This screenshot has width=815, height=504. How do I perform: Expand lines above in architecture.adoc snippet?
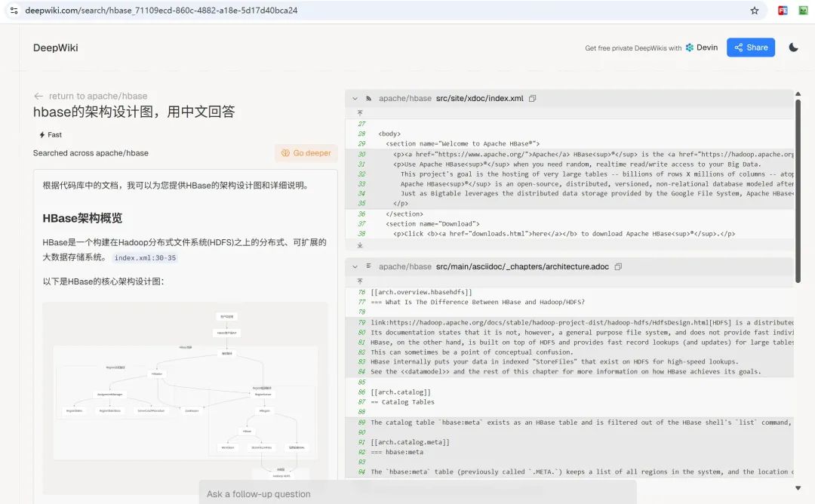click(360, 281)
